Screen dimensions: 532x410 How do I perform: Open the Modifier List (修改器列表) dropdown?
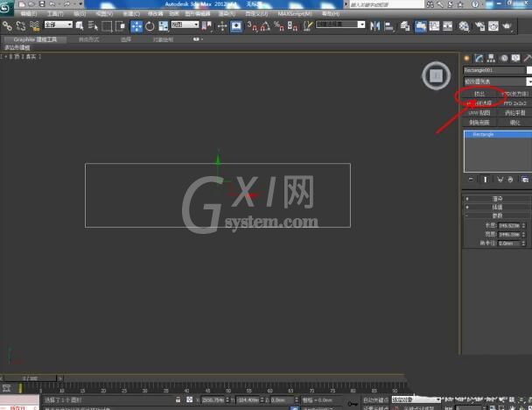click(x=497, y=81)
